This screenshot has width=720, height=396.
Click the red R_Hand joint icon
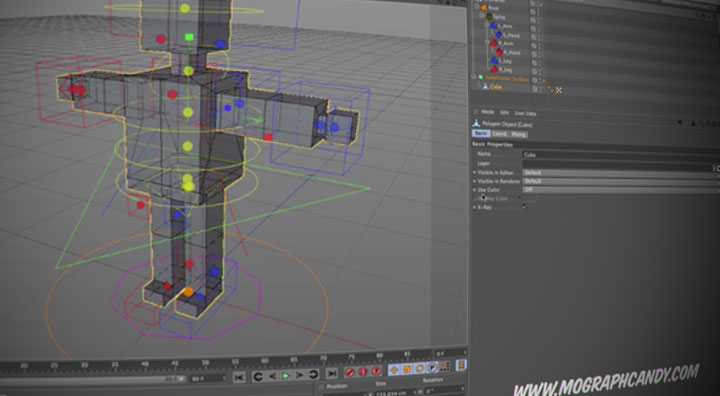(x=499, y=52)
